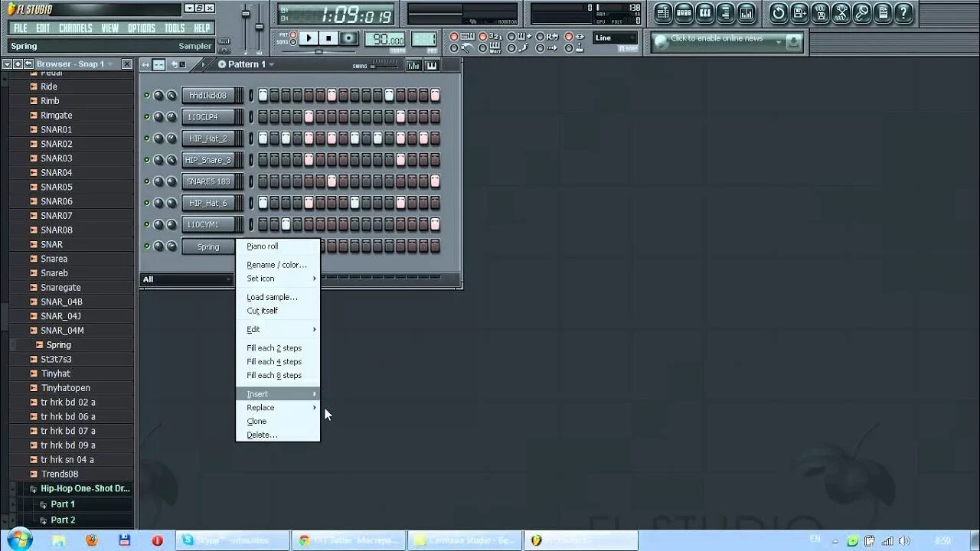Click the Pattern 1 plus icon
This screenshot has height=551, width=980.
coord(222,64)
